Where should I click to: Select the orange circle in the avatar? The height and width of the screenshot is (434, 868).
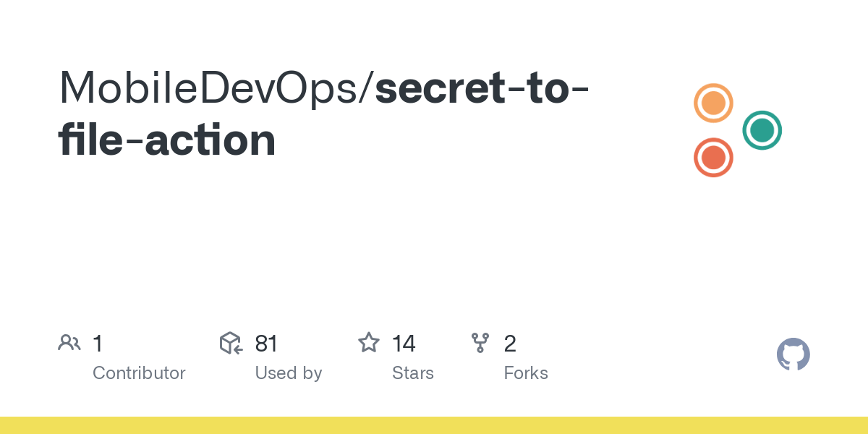coord(713,103)
